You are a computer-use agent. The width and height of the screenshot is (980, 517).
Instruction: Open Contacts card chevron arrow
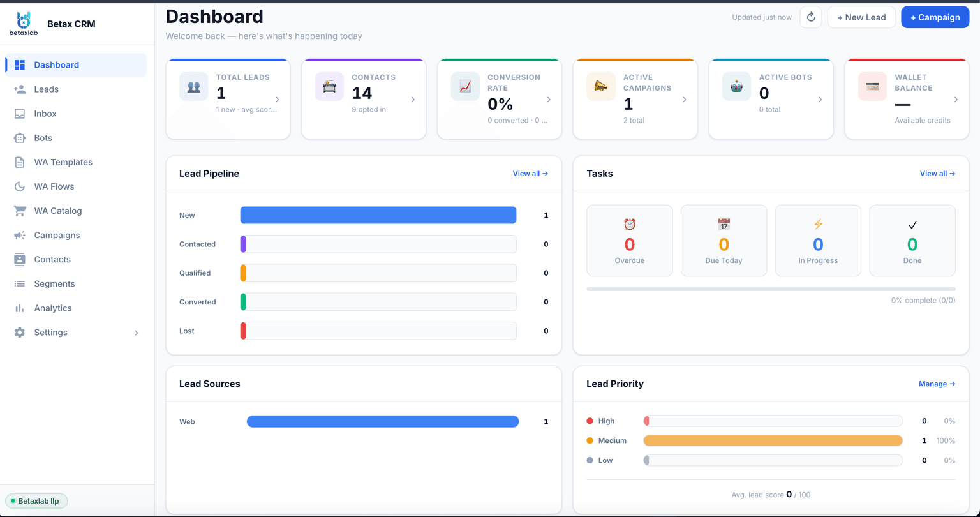point(413,100)
